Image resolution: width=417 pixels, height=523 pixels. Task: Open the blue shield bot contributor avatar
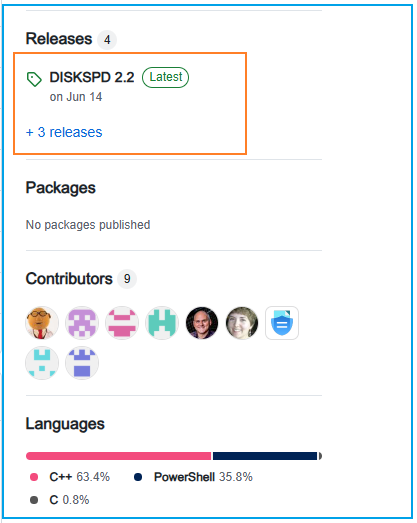click(282, 323)
